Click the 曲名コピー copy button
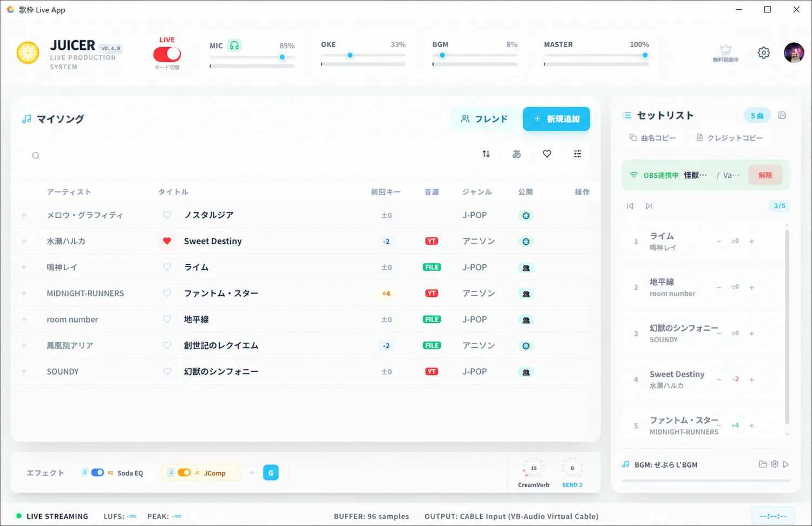This screenshot has width=812, height=526. coord(653,138)
